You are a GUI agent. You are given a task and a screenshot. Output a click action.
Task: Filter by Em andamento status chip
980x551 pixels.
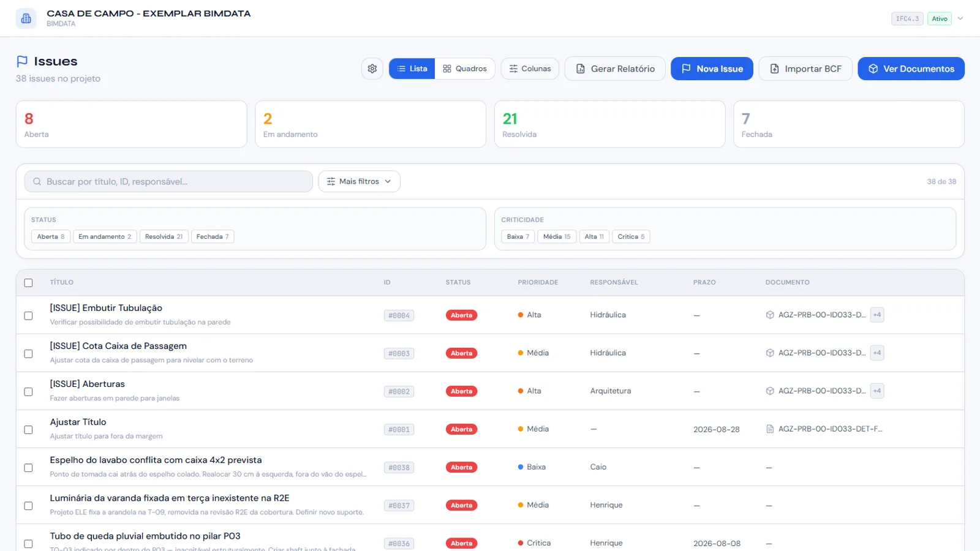105,236
